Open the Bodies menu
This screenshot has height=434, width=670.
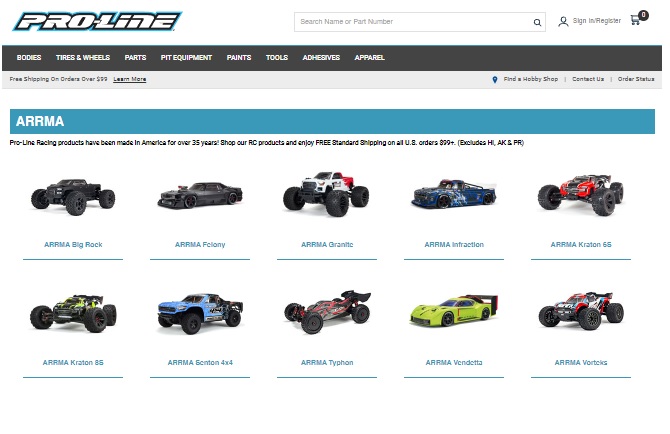[x=29, y=58]
